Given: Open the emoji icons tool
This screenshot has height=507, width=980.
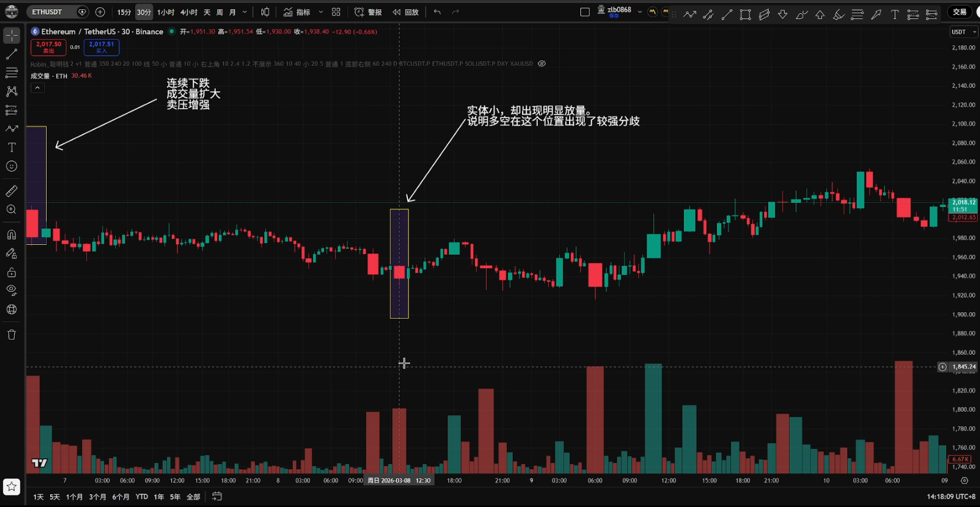Looking at the screenshot, I should coord(12,166).
